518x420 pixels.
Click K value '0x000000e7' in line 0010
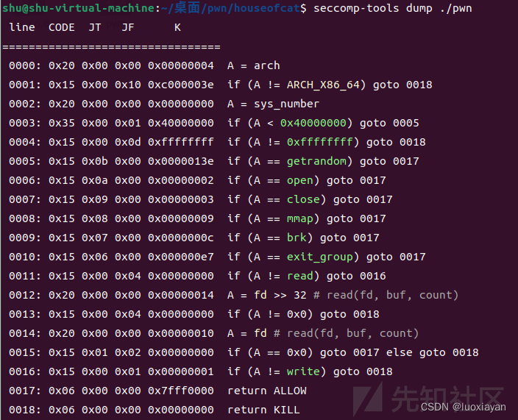181,257
